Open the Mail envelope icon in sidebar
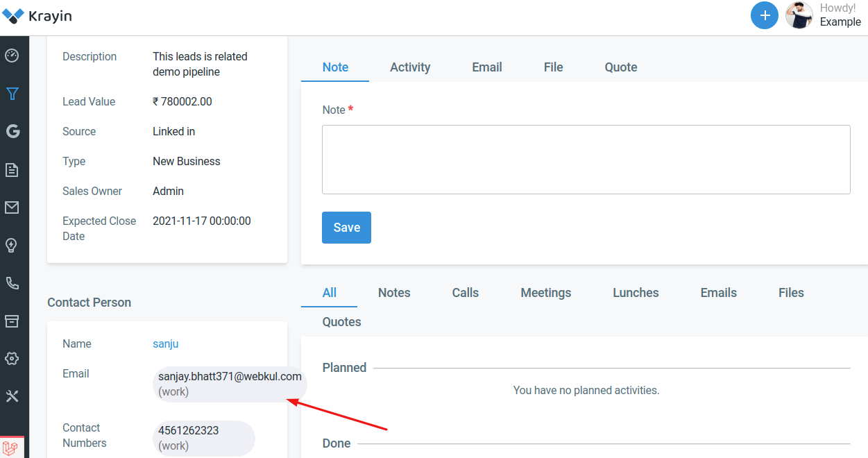 (x=12, y=207)
